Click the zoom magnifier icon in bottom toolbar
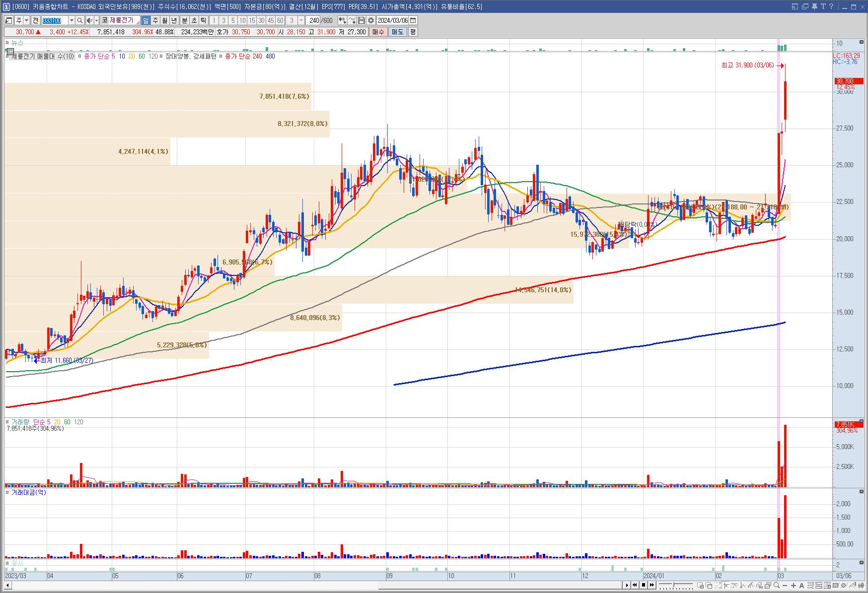The height and width of the screenshot is (593, 868). [777, 586]
